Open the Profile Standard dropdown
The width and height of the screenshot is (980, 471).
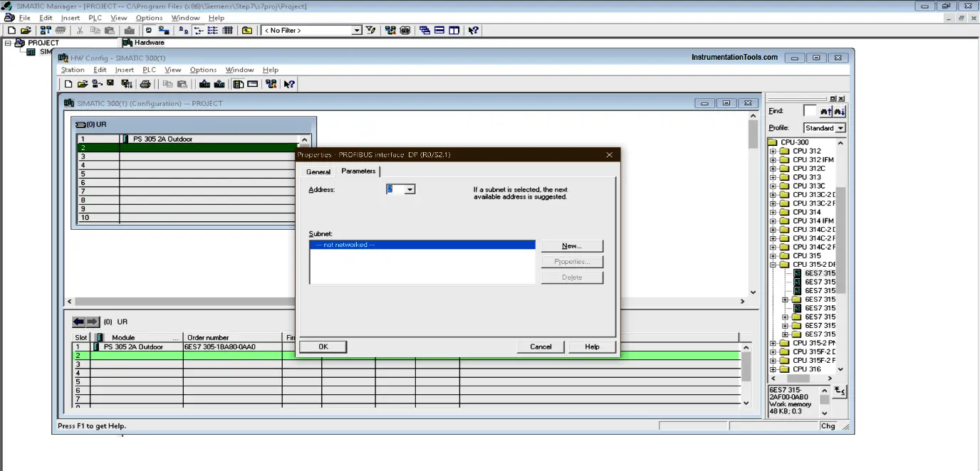[840, 128]
